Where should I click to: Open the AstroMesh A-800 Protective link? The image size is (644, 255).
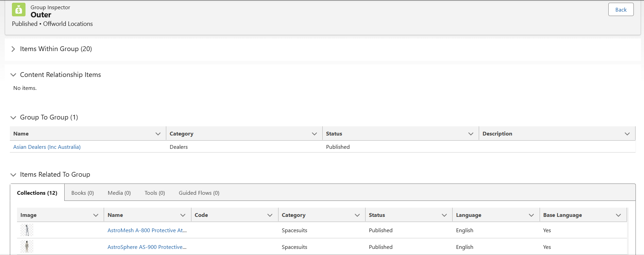(x=147, y=230)
